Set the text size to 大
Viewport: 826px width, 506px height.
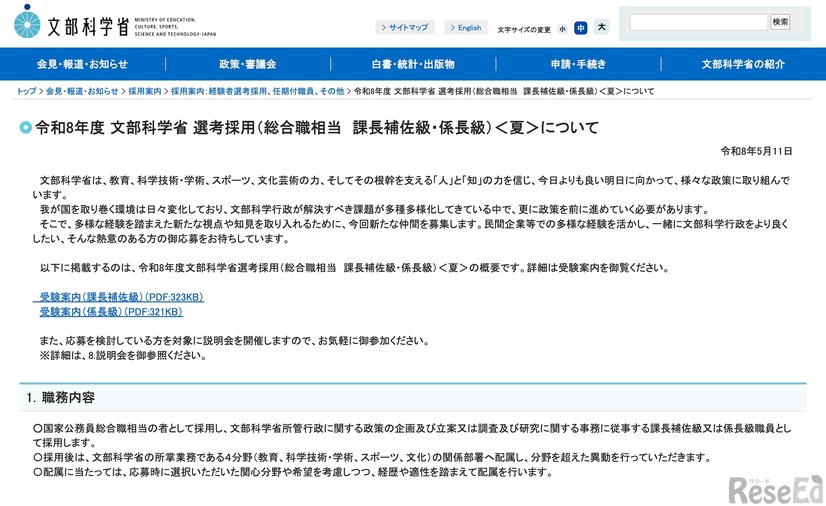click(x=602, y=27)
